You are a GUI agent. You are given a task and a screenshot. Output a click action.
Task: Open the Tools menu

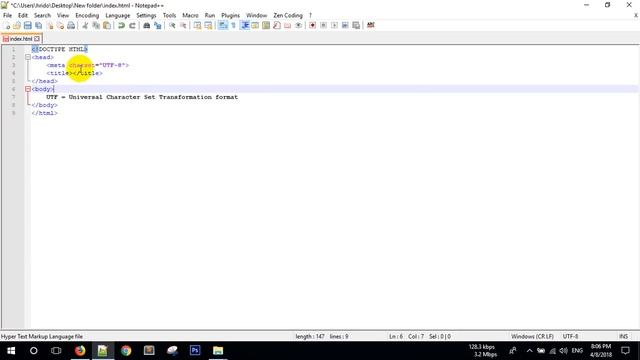169,15
